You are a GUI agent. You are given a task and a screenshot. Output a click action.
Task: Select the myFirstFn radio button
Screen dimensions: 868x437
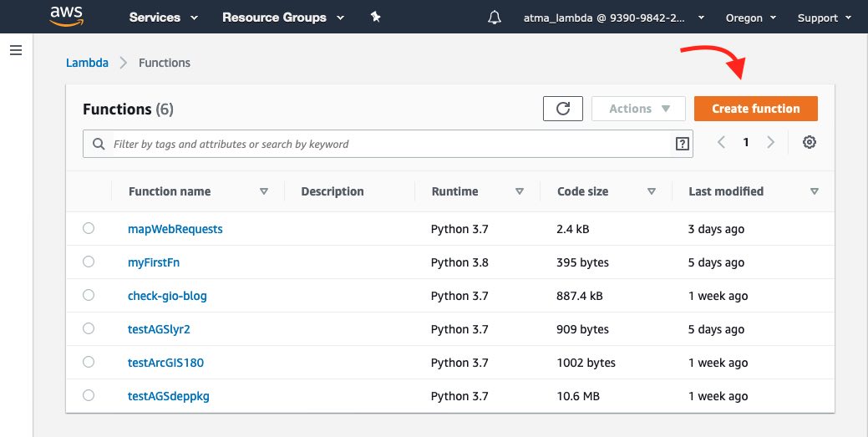point(89,262)
